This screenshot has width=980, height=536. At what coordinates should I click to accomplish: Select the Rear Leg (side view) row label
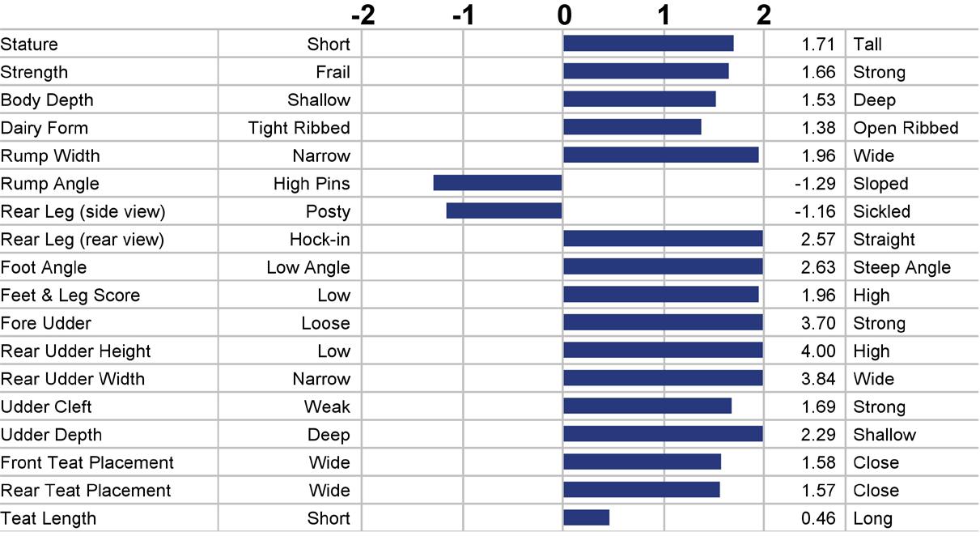pos(83,212)
